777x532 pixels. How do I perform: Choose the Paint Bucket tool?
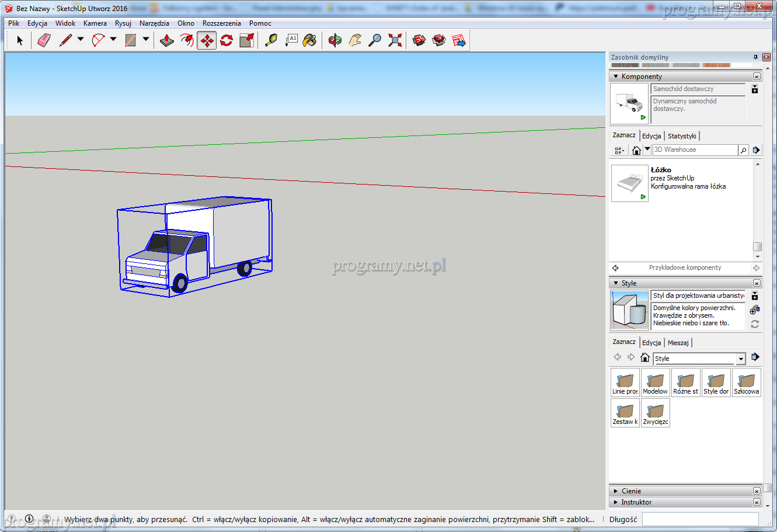click(x=310, y=40)
